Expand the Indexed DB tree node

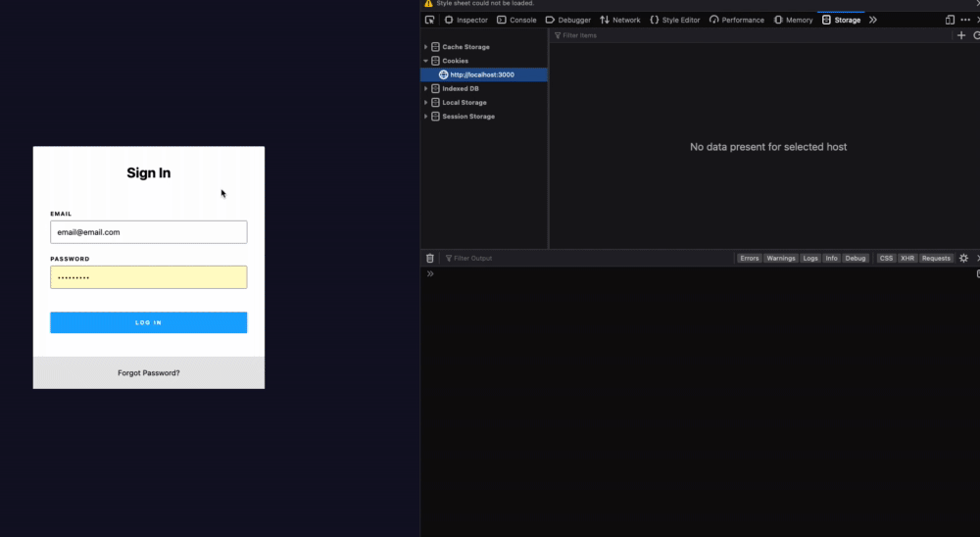click(x=426, y=89)
